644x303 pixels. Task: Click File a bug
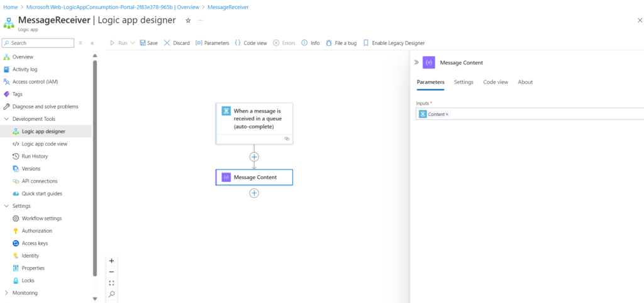tap(341, 43)
